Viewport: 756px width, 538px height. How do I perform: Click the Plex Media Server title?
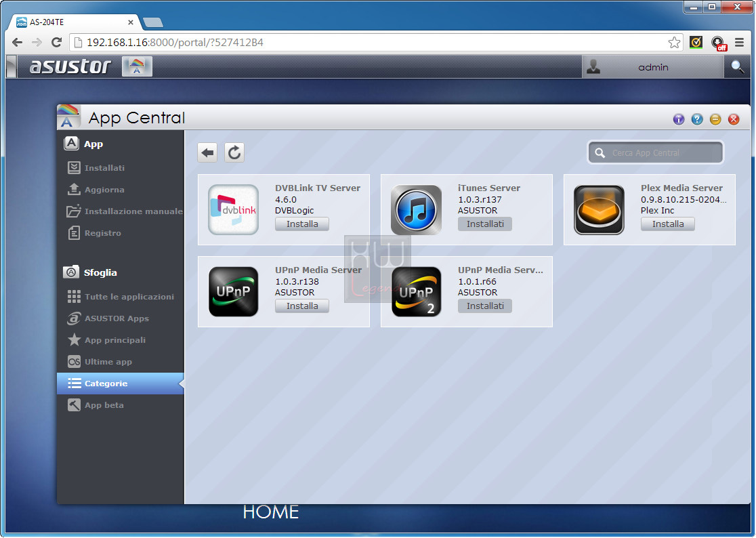pyautogui.click(x=681, y=188)
